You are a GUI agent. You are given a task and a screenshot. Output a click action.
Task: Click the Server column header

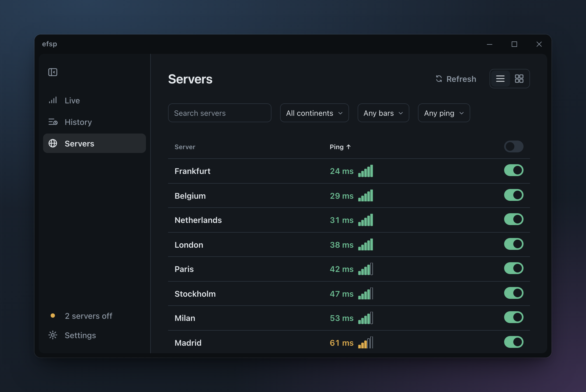click(185, 147)
